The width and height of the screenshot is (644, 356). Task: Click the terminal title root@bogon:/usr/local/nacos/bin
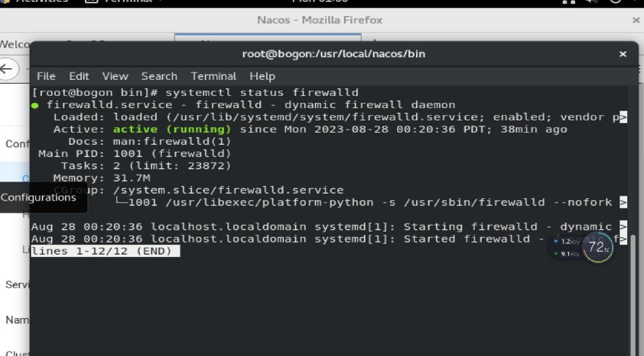(x=334, y=54)
